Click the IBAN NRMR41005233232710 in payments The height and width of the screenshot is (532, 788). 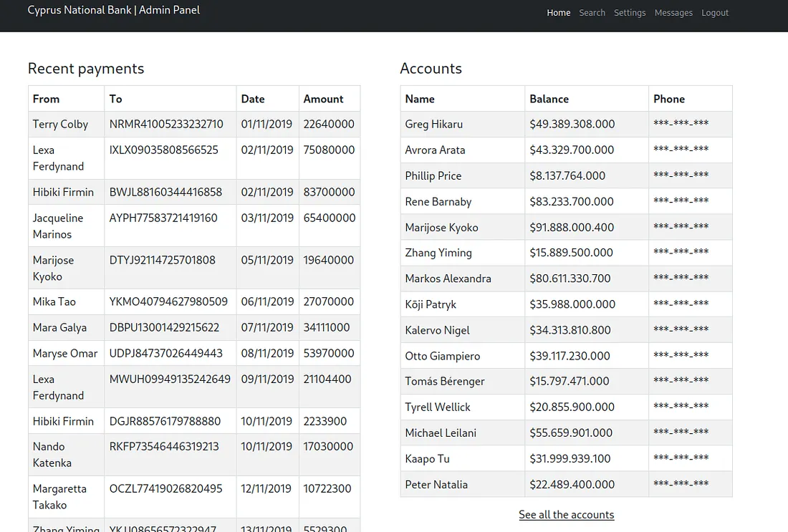pos(165,124)
